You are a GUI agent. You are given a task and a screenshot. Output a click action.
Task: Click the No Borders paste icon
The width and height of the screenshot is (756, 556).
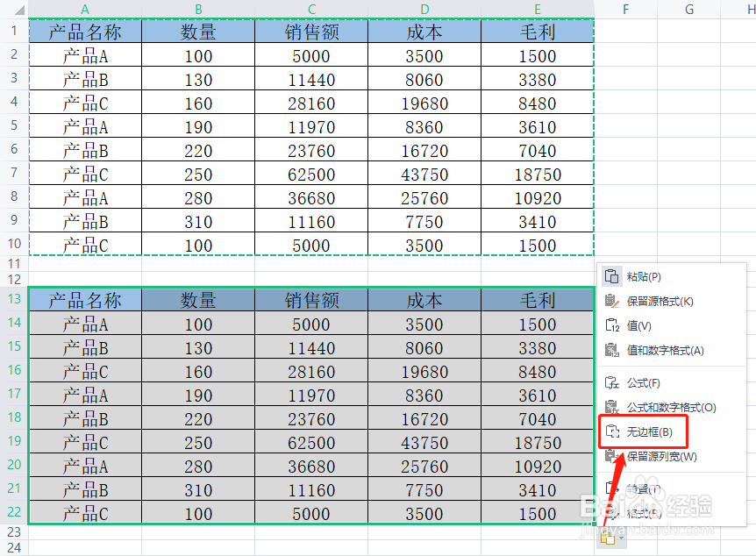(x=611, y=431)
